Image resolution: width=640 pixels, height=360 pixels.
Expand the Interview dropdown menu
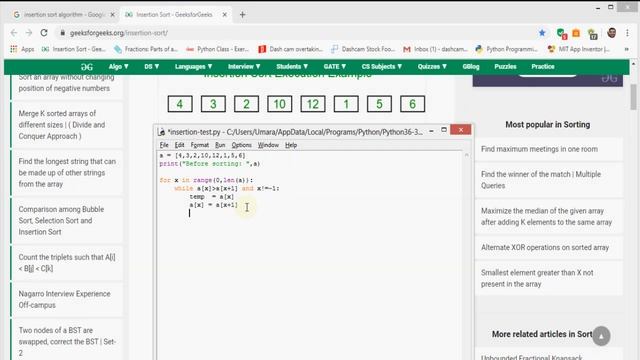(244, 67)
